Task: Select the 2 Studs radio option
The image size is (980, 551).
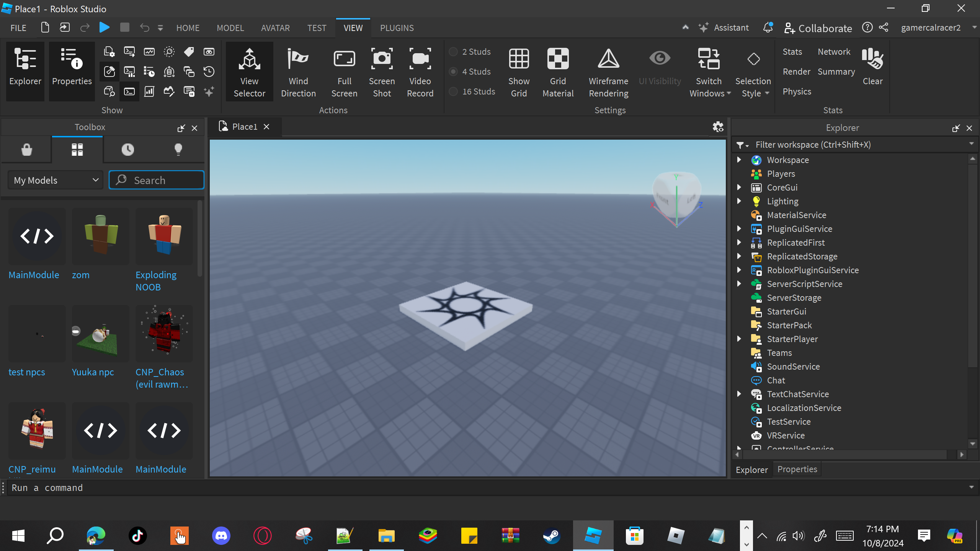Action: pos(453,52)
